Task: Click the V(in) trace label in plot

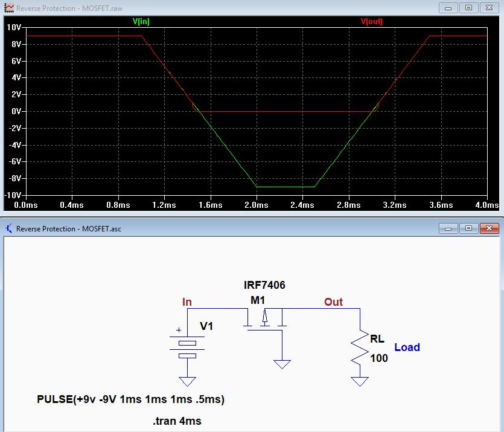Action: 141,22
